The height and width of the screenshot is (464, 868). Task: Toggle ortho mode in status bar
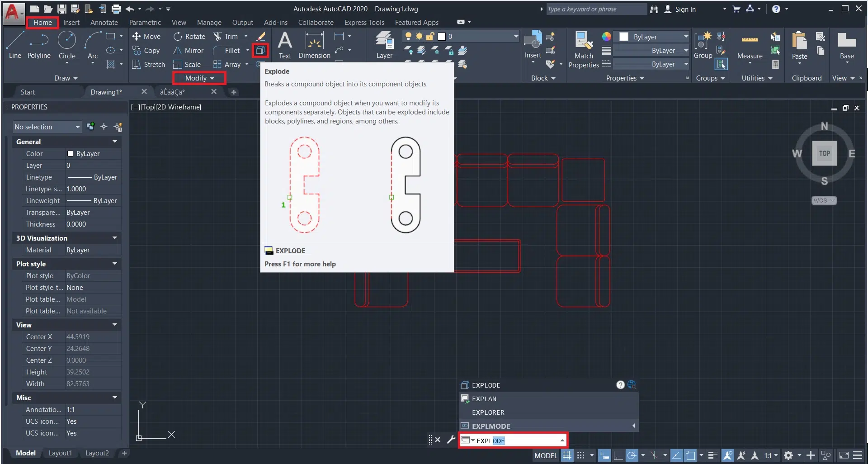point(618,455)
